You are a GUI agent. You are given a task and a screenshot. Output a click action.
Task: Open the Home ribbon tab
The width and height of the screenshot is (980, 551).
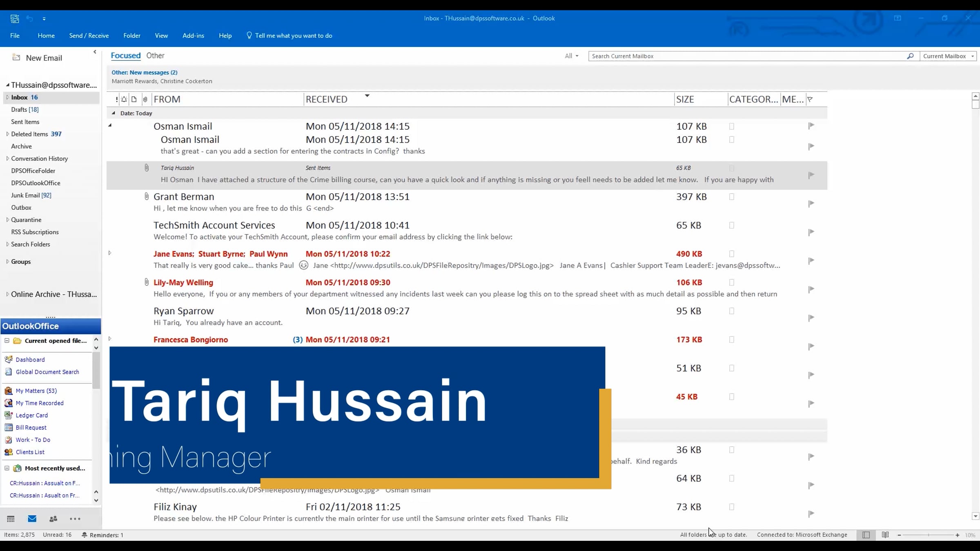tap(46, 36)
